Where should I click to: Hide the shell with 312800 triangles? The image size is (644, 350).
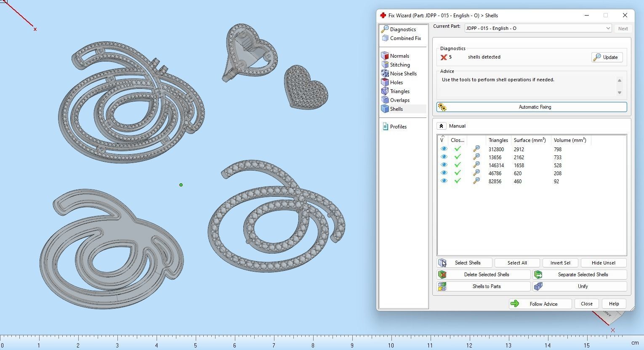pyautogui.click(x=444, y=149)
